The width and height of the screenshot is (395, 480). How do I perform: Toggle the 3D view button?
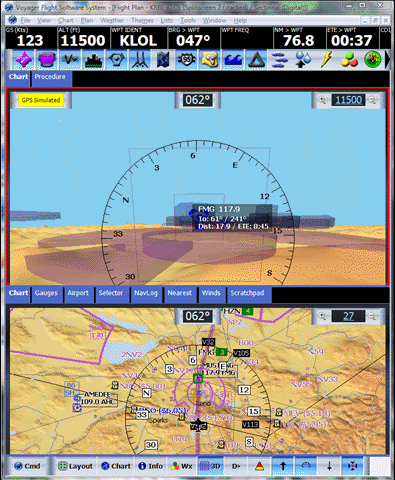tap(210, 466)
